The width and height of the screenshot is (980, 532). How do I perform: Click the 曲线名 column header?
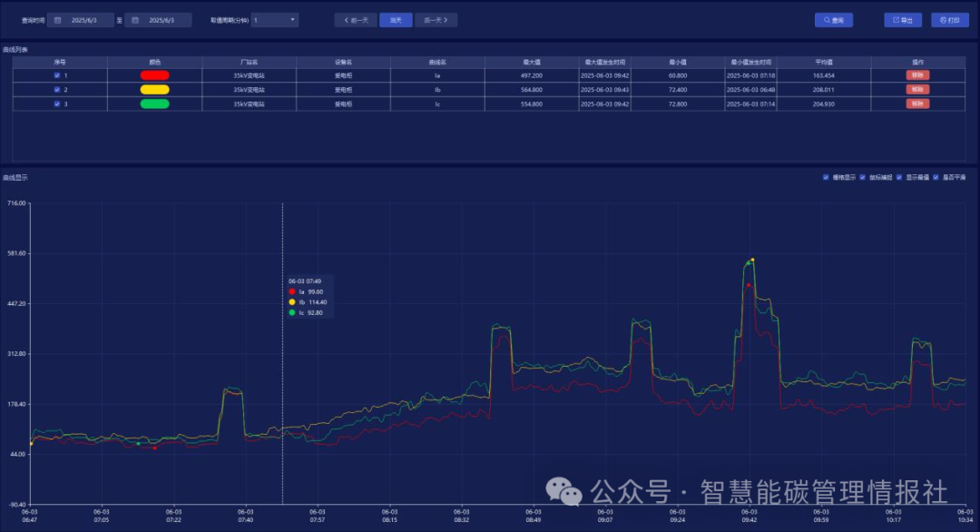coord(437,62)
